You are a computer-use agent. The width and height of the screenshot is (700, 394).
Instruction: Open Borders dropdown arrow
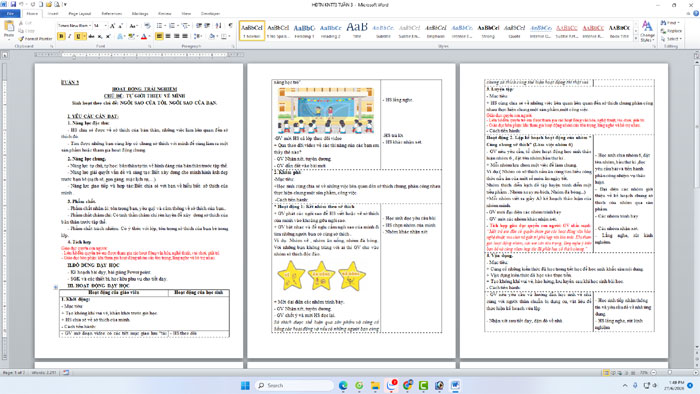click(229, 36)
